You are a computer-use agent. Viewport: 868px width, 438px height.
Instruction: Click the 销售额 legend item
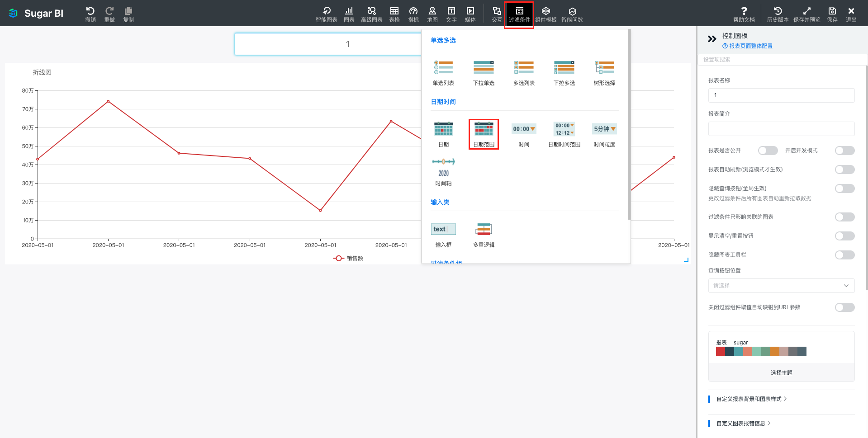pos(348,259)
